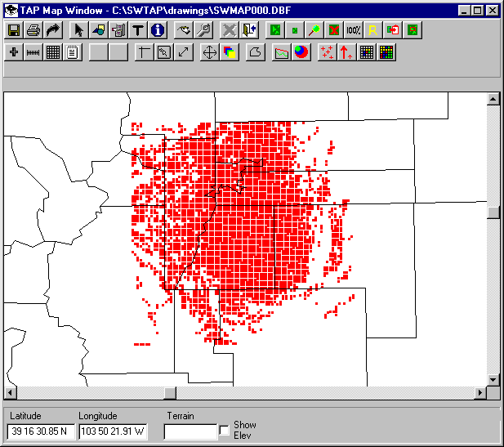This screenshot has width=504, height=447.
Task: Click the Longitude value field
Action: click(113, 431)
